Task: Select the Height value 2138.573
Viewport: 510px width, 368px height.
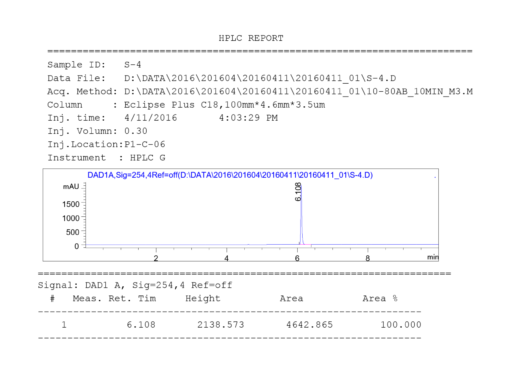Action: [221, 325]
